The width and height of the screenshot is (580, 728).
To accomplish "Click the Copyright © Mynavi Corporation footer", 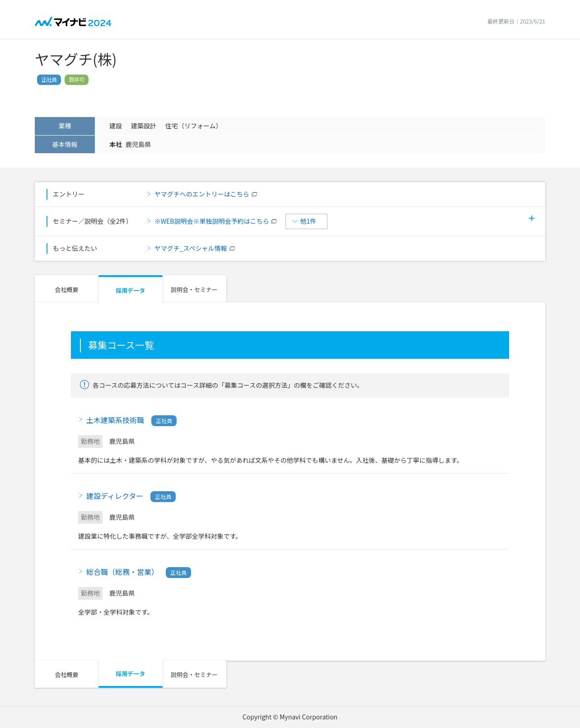I will [x=290, y=717].
